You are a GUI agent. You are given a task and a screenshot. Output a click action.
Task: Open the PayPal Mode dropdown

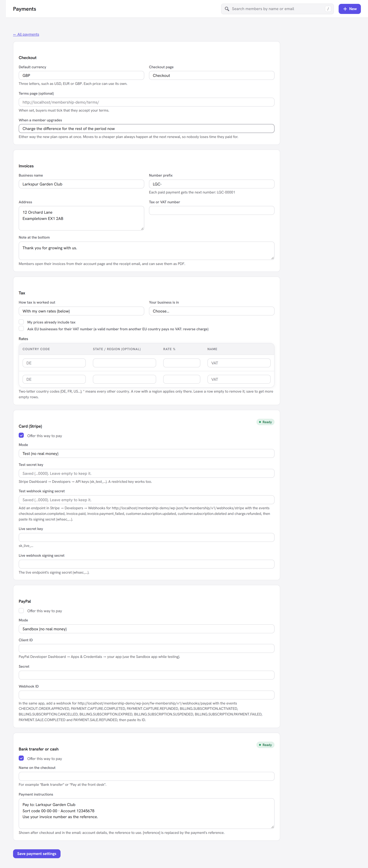pos(147,629)
